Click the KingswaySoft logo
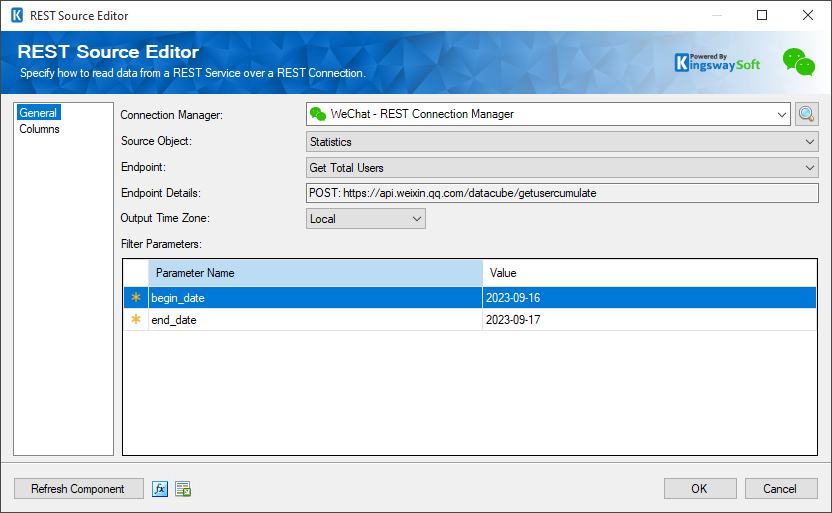Screen dimensions: 832x513 (x=717, y=63)
